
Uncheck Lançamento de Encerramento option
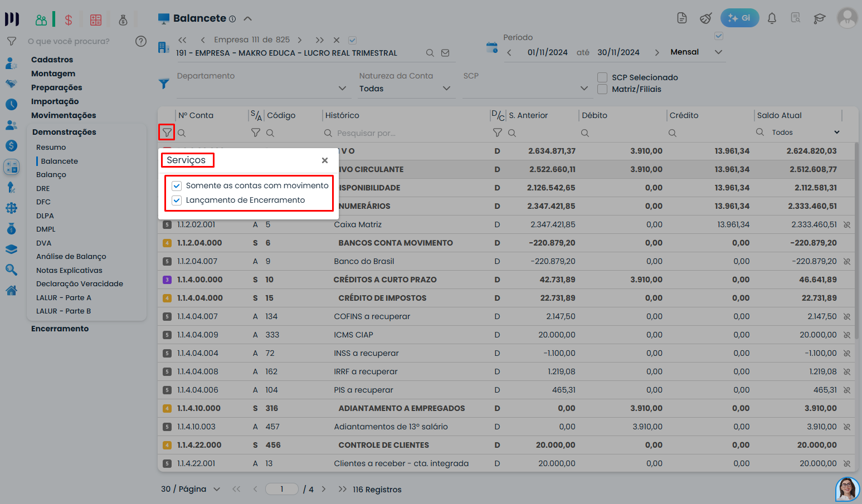point(177,200)
